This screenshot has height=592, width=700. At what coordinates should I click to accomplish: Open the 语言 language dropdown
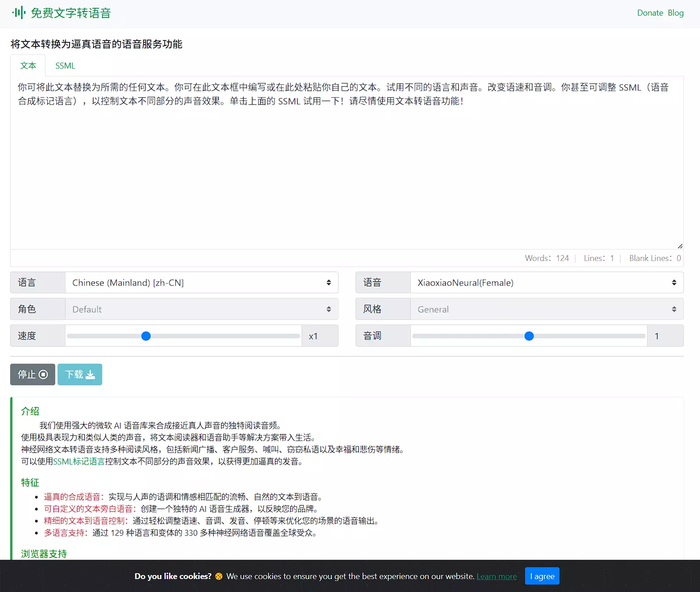pos(202,283)
